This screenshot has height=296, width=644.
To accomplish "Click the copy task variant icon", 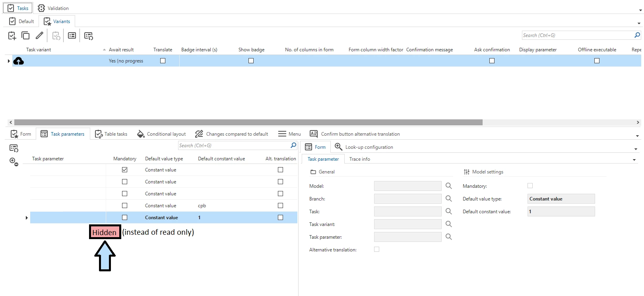I will point(25,36).
